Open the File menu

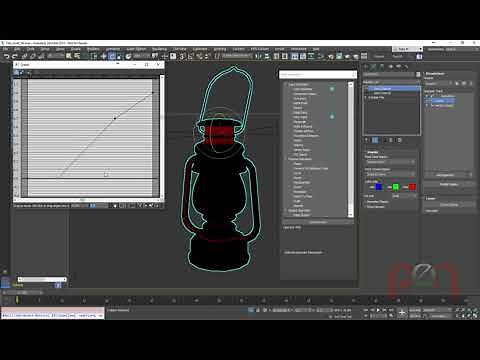pyautogui.click(x=5, y=49)
